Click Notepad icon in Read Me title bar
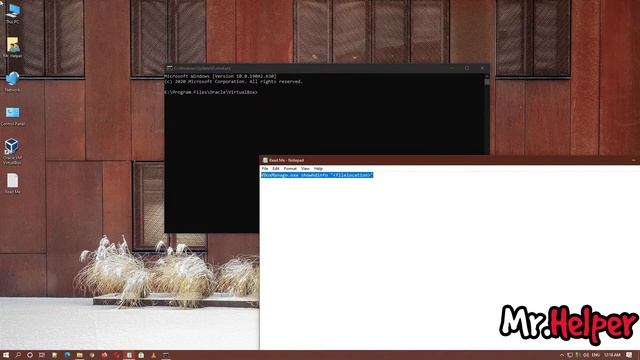The width and height of the screenshot is (640, 360). coord(265,160)
